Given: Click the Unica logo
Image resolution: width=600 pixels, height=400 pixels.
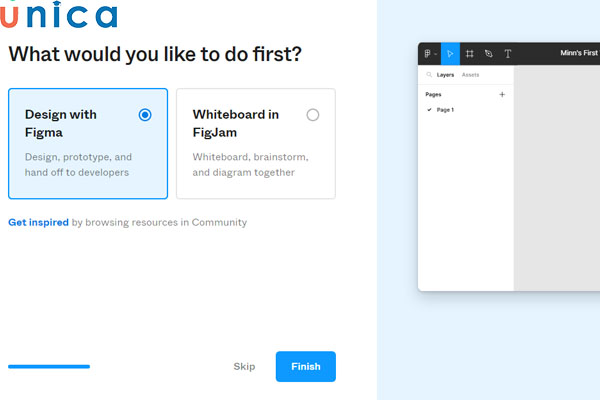Looking at the screenshot, I should [x=60, y=15].
